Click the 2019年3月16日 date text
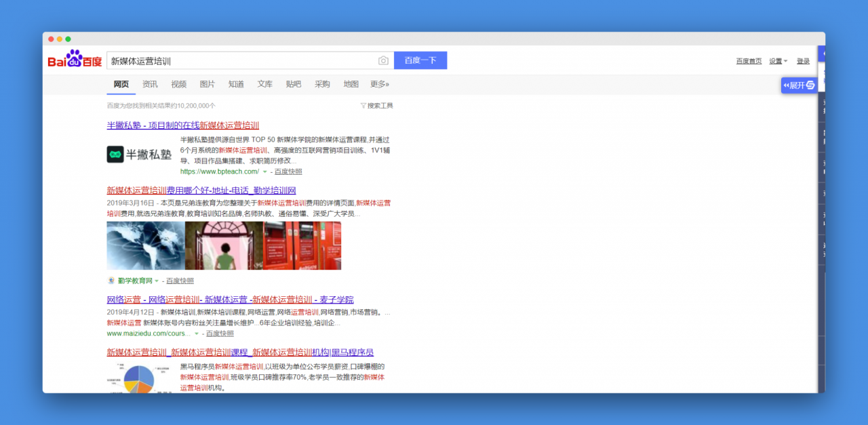 click(129, 203)
